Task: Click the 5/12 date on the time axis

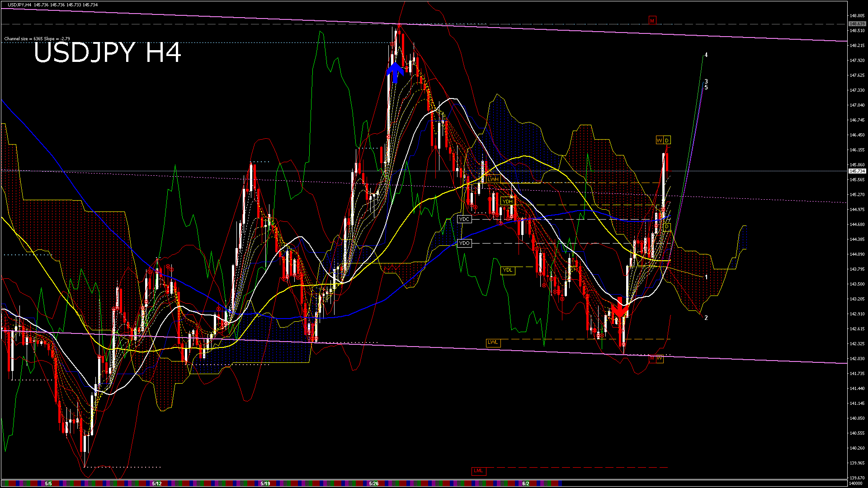Action: point(157,483)
